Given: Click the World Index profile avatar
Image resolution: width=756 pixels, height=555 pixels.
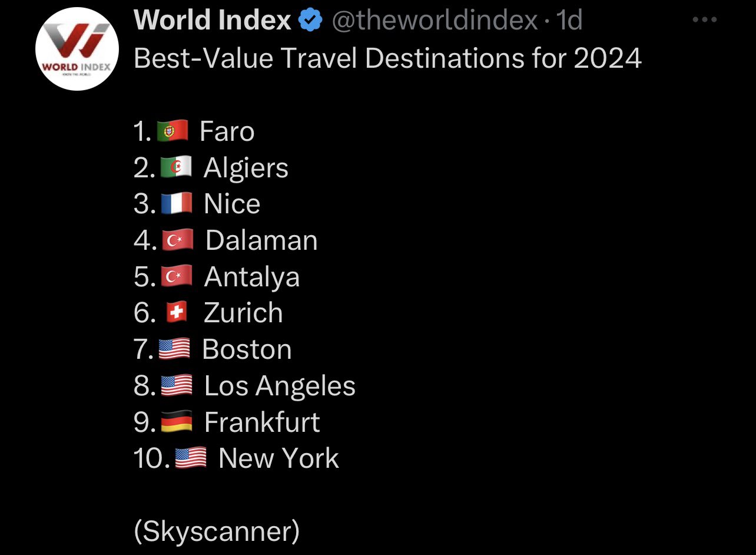Looking at the screenshot, I should pos(77,48).
